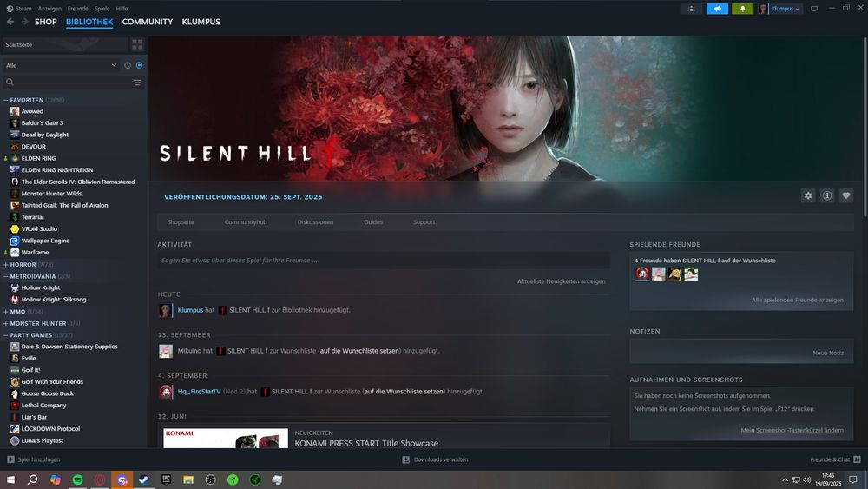Image resolution: width=868 pixels, height=489 pixels.
Task: Open Hollow Knight: Silksong entry
Action: 54,300
